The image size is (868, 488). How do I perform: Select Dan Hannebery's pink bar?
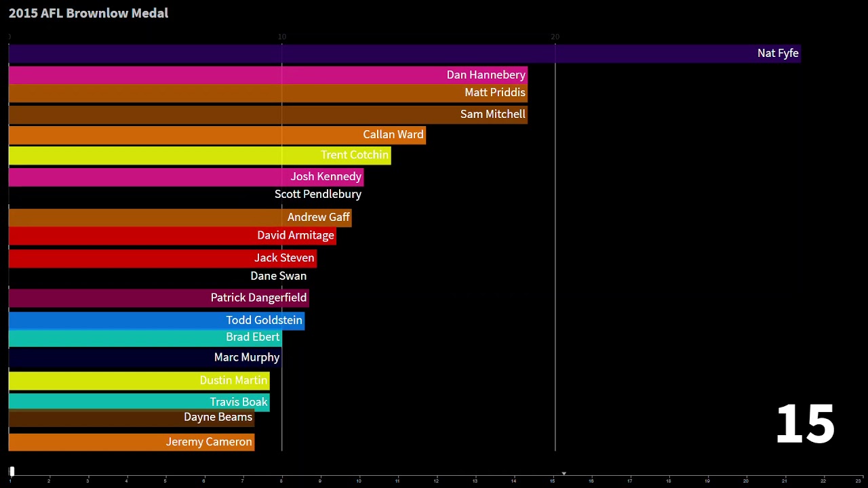[268, 75]
